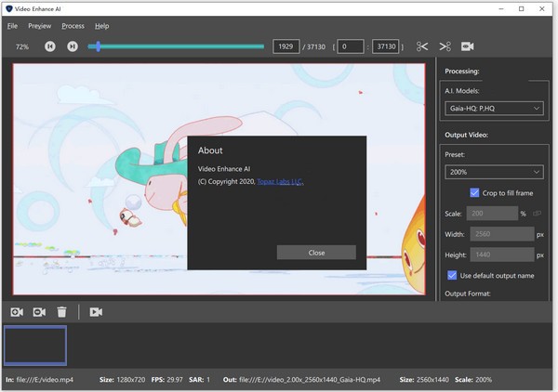The height and width of the screenshot is (392, 558).
Task: Click the next frame button
Action: [72, 46]
